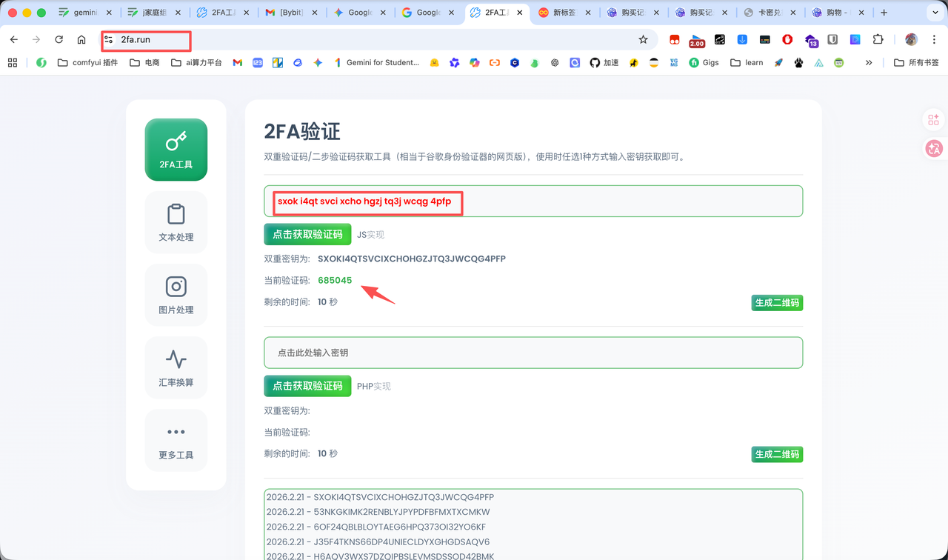Switch to the 新标签 tab
Screen dimensions: 948x560
(568, 13)
